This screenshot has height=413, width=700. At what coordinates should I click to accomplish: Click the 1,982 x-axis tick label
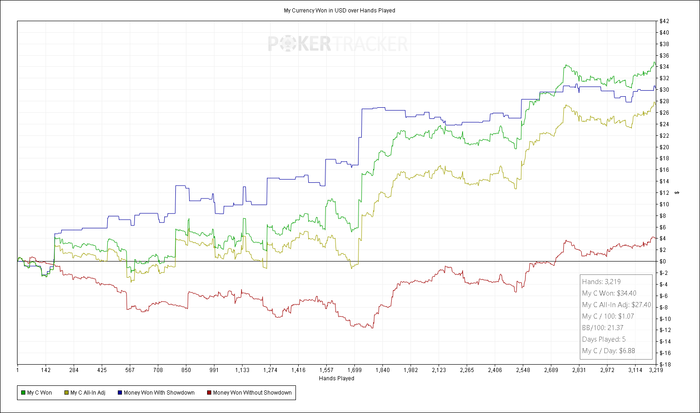[x=411, y=370]
